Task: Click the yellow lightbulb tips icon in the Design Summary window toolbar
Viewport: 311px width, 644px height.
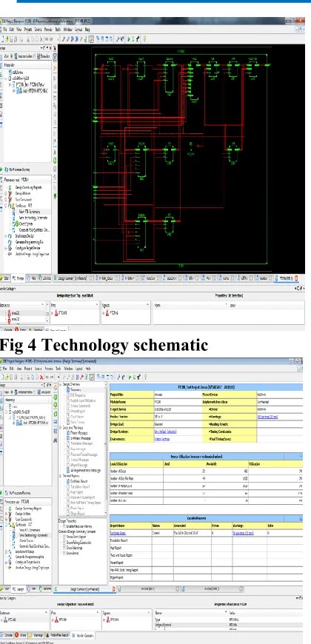Action: pyautogui.click(x=145, y=377)
